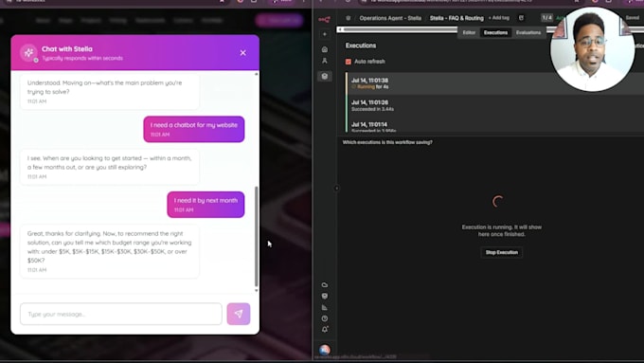The height and width of the screenshot is (363, 644).
Task: Open the shield-shaped icon in n8n sidebar
Action: pos(325,296)
